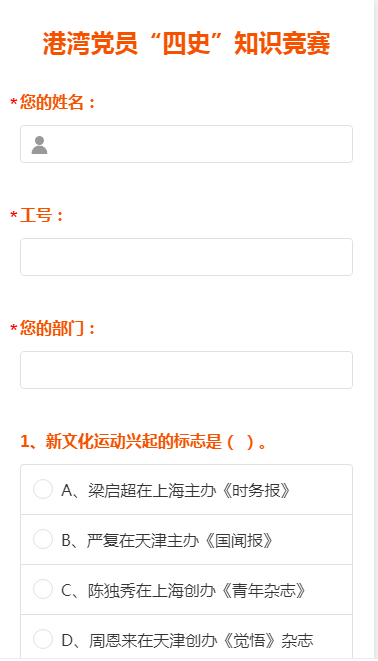Click red asterisk beside 您的部门
The height and width of the screenshot is (661, 378).
click(14, 329)
